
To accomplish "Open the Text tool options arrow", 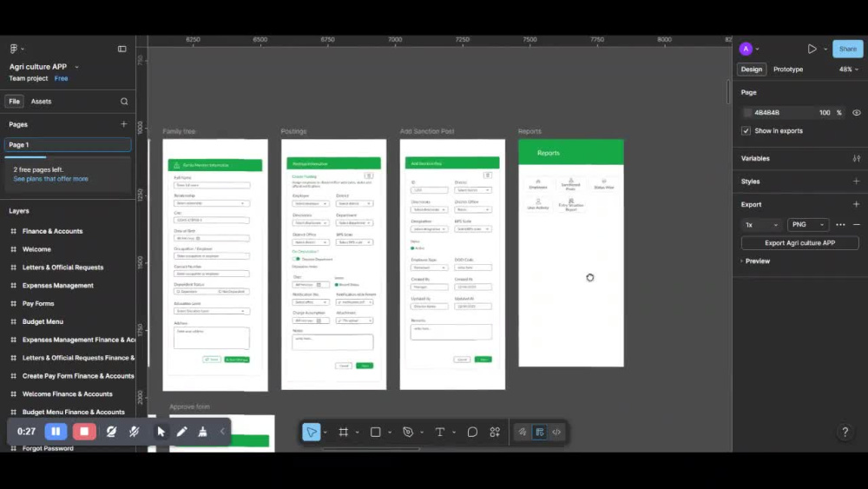I will coord(454,432).
